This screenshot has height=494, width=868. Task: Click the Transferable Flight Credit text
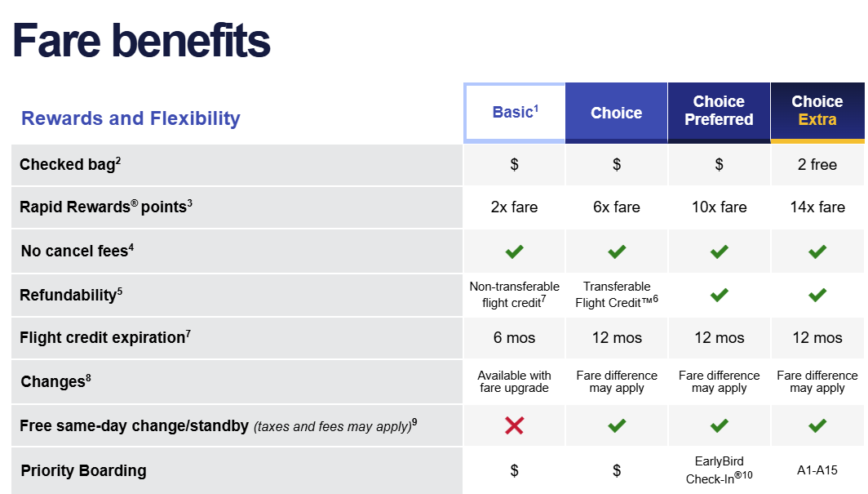617,295
